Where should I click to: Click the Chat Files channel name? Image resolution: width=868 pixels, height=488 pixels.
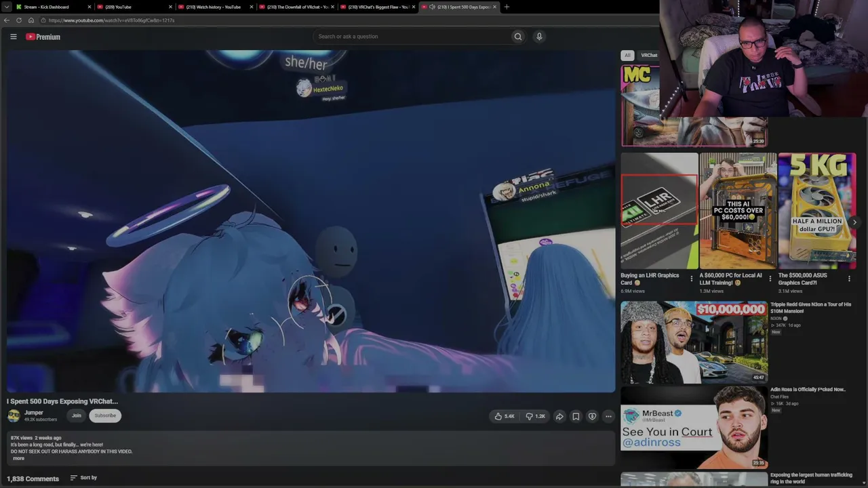[780, 396]
